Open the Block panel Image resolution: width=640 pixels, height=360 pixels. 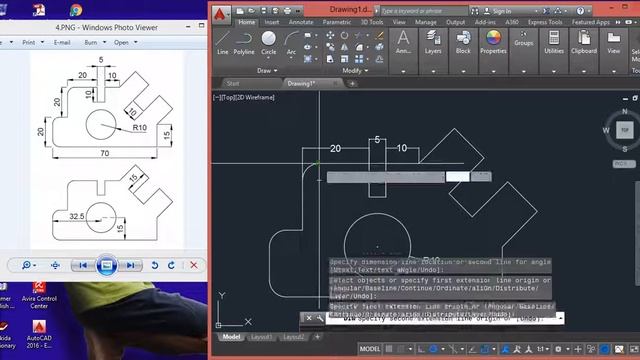pyautogui.click(x=463, y=42)
